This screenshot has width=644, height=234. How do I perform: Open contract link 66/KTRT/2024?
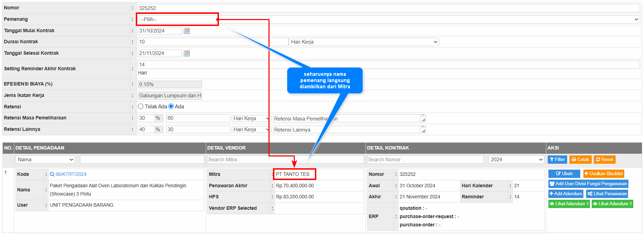tap(71, 174)
